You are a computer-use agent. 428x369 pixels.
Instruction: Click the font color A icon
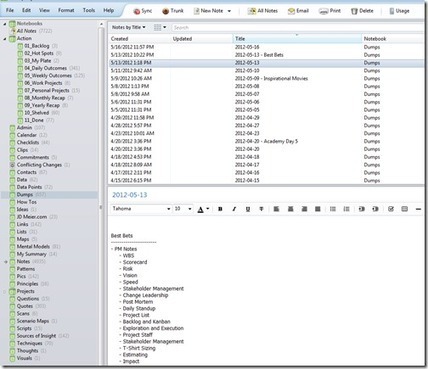200,209
